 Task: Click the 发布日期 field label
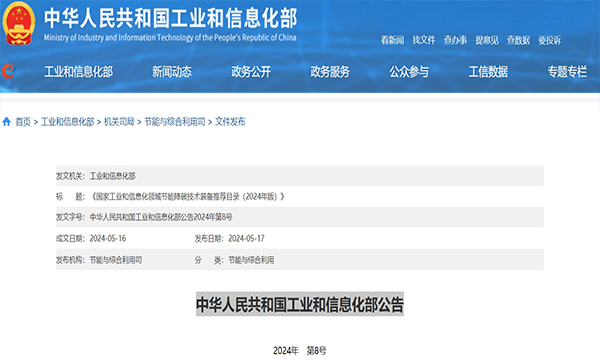coord(210,238)
